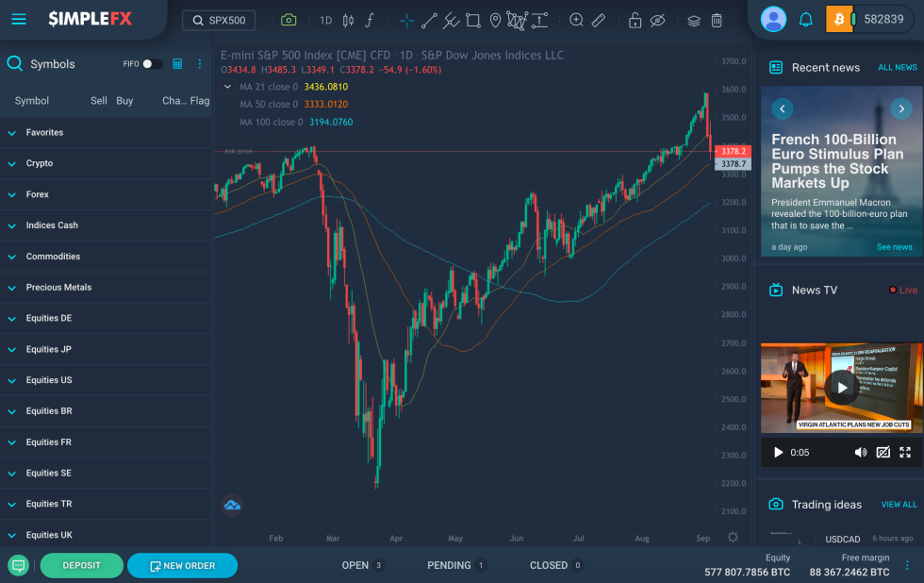Open candlestick chart style selector
Screen dimensions: 924x583
coord(348,20)
